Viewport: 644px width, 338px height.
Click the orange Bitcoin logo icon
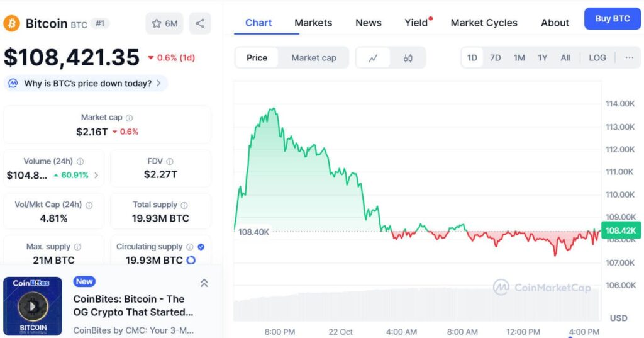coord(12,24)
